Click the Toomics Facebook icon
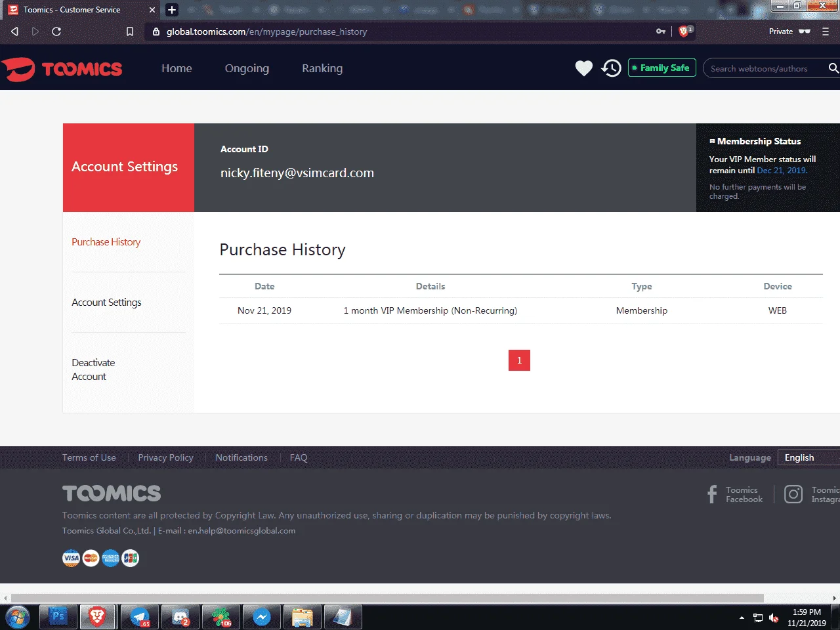The height and width of the screenshot is (630, 840). coord(712,494)
